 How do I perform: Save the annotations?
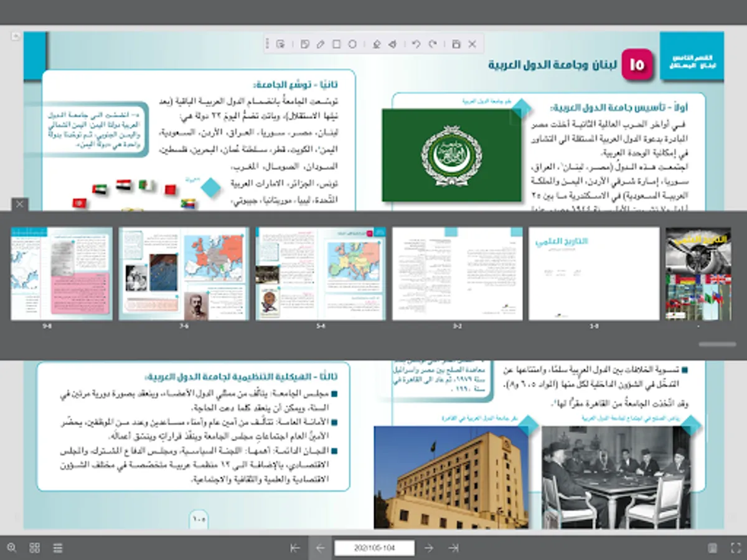point(456,44)
